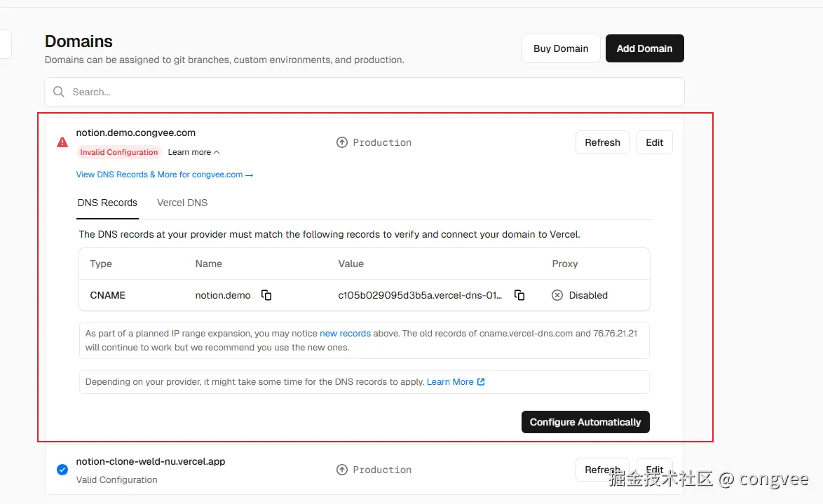Click the Type column header
This screenshot has height=504, width=823.
pyautogui.click(x=101, y=264)
